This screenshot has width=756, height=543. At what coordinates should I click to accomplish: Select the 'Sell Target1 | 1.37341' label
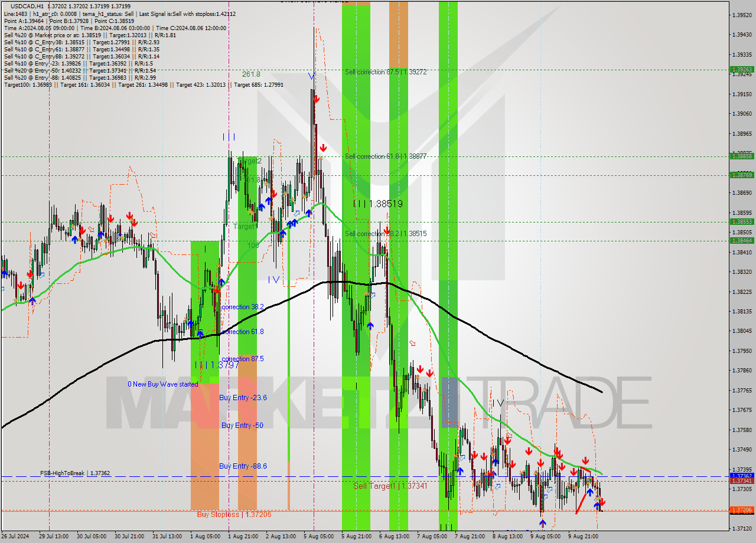[x=390, y=486]
